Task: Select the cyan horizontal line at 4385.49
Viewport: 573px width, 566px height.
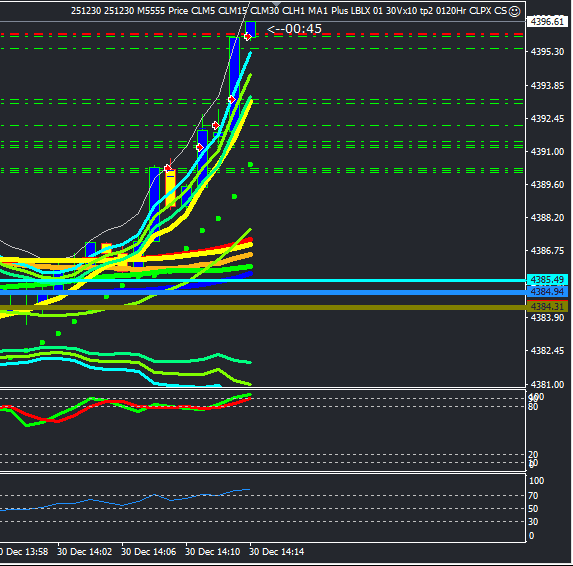Action: coord(263,280)
